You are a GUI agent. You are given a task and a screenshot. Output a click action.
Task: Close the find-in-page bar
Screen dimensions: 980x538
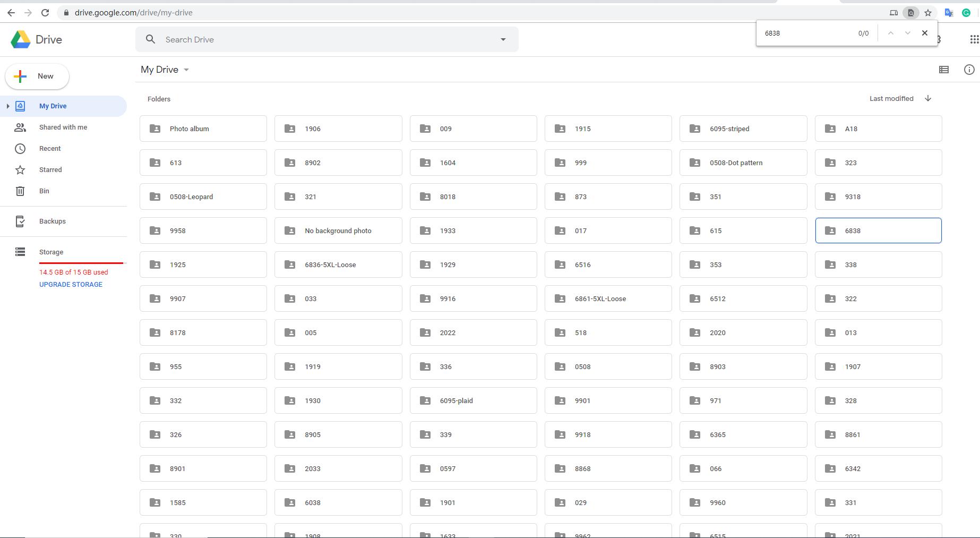point(924,33)
